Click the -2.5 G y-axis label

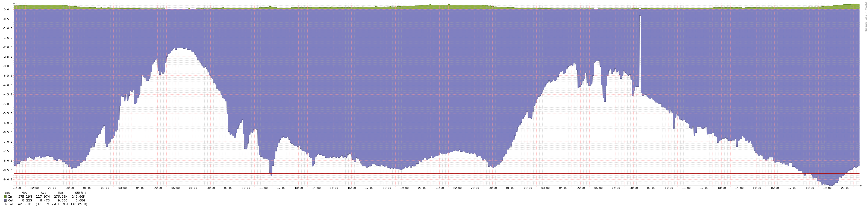7,57
